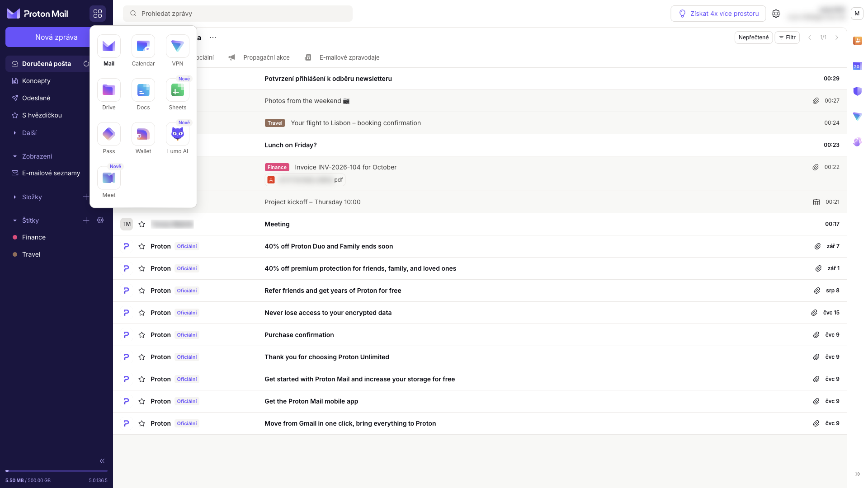Open Proton Wallet app

143,139
